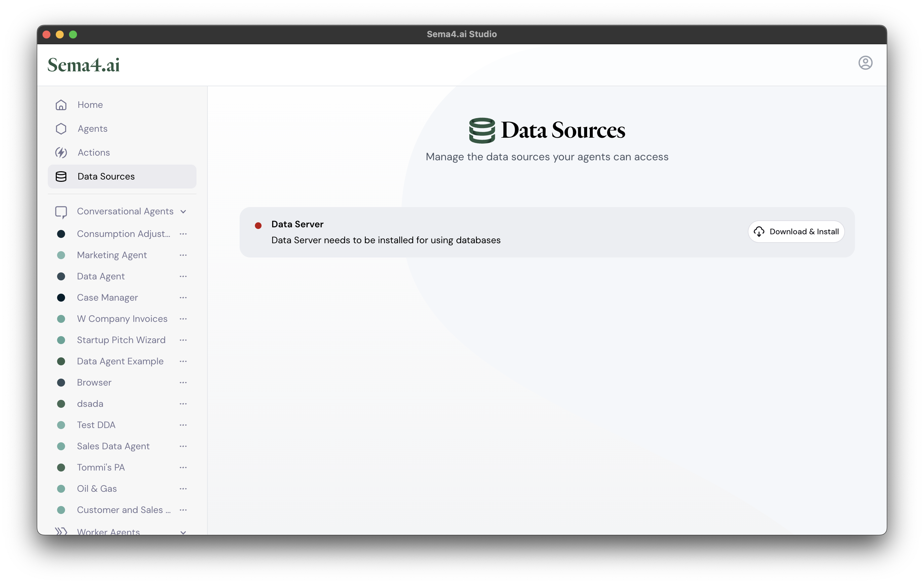Screen dimensions: 924x584
Task: Open options menu for Marketing Agent
Action: pos(183,255)
